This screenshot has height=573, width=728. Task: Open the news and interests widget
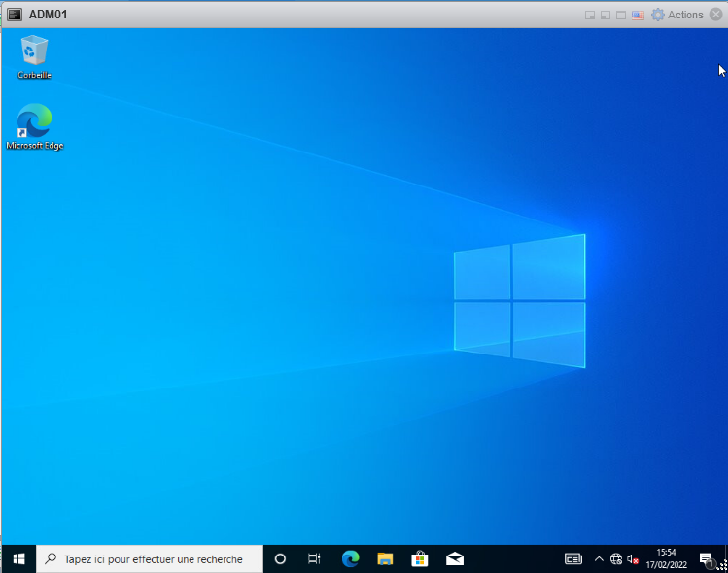[573, 558]
